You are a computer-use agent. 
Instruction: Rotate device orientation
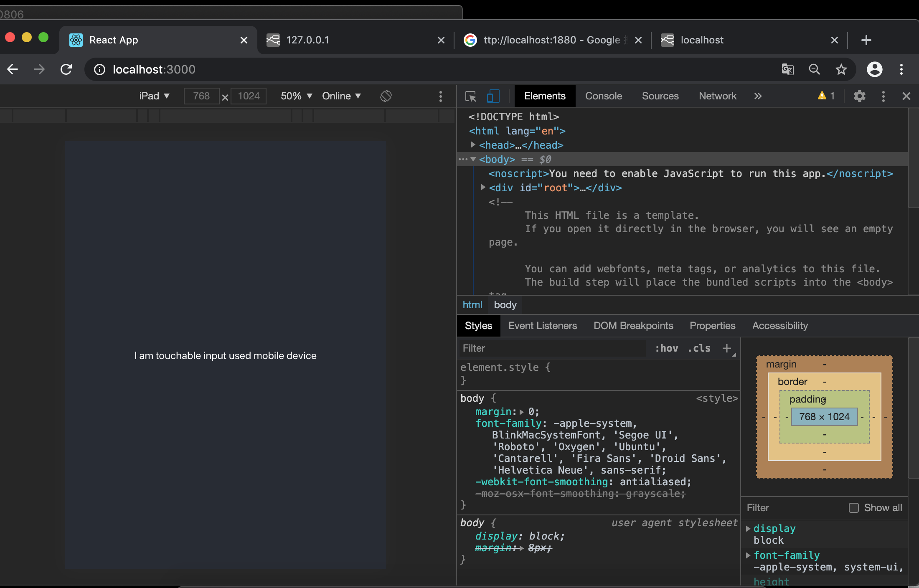click(x=386, y=96)
